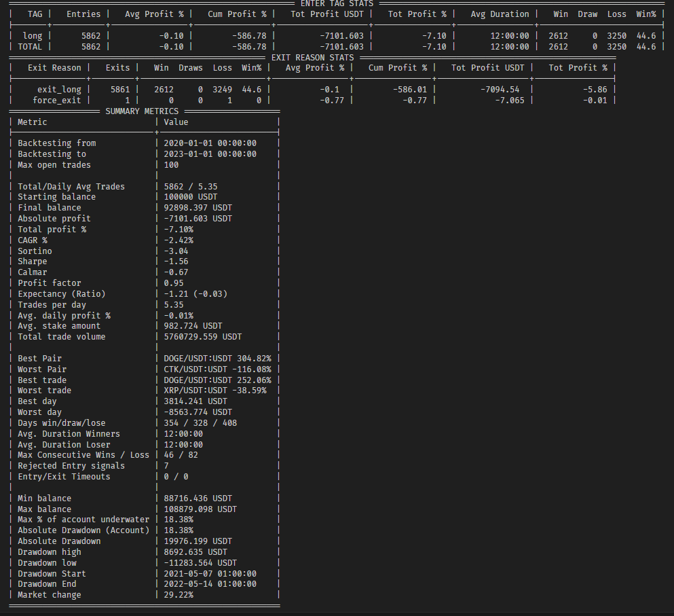Select the 'Cum Profit %' header in tag stats

(x=238, y=14)
